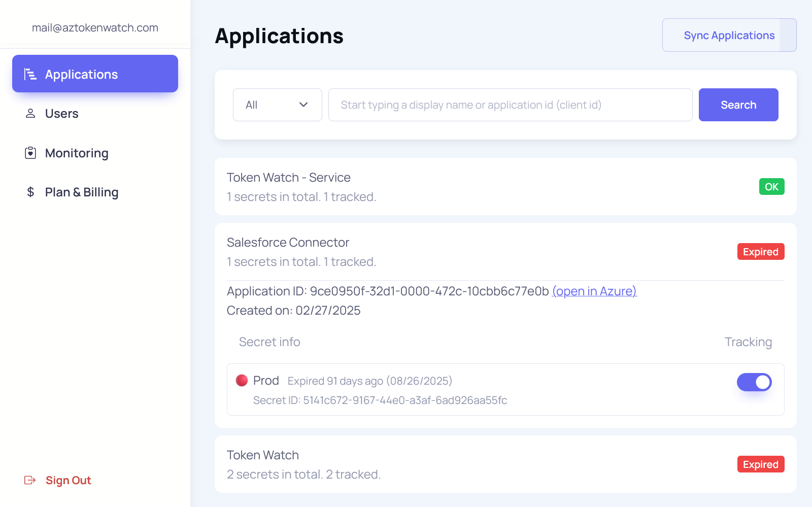This screenshot has width=812, height=507.
Task: Click the dollar sign billing icon
Action: point(30,192)
